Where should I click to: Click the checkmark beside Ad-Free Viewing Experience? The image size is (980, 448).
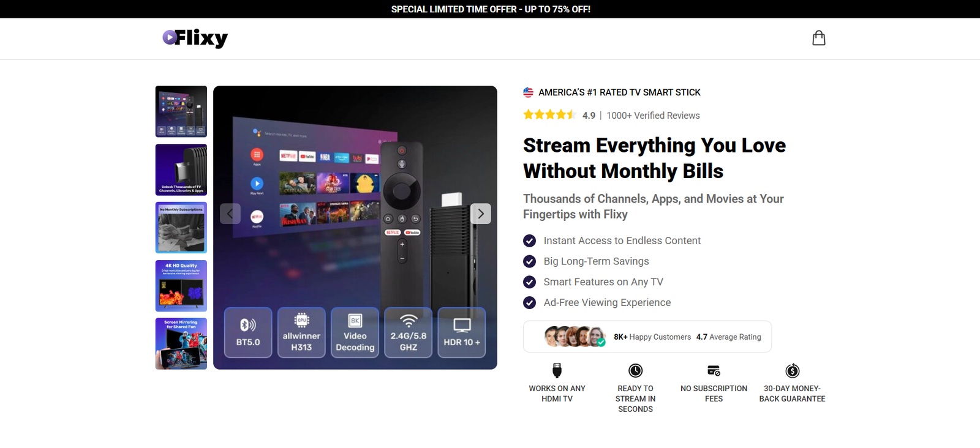coord(530,303)
